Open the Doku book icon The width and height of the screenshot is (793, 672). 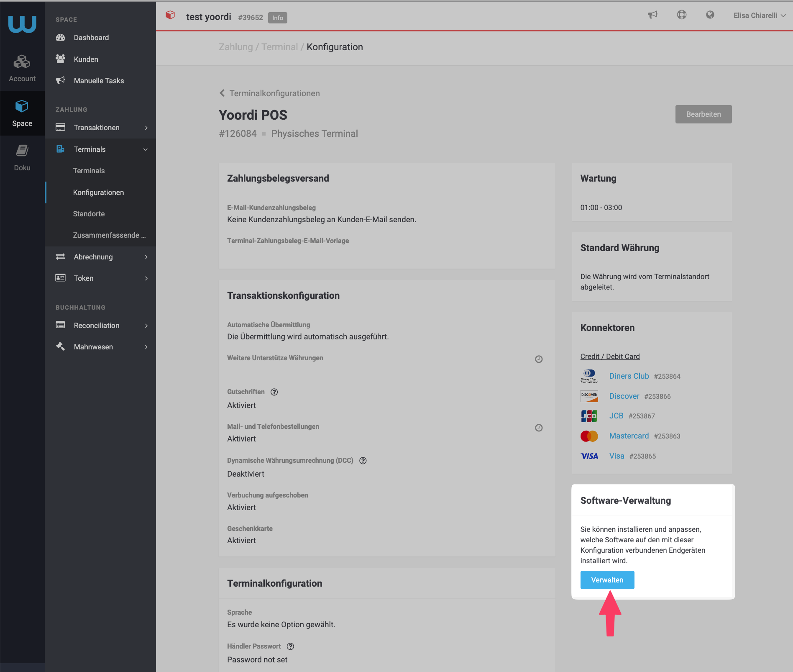[x=22, y=150]
